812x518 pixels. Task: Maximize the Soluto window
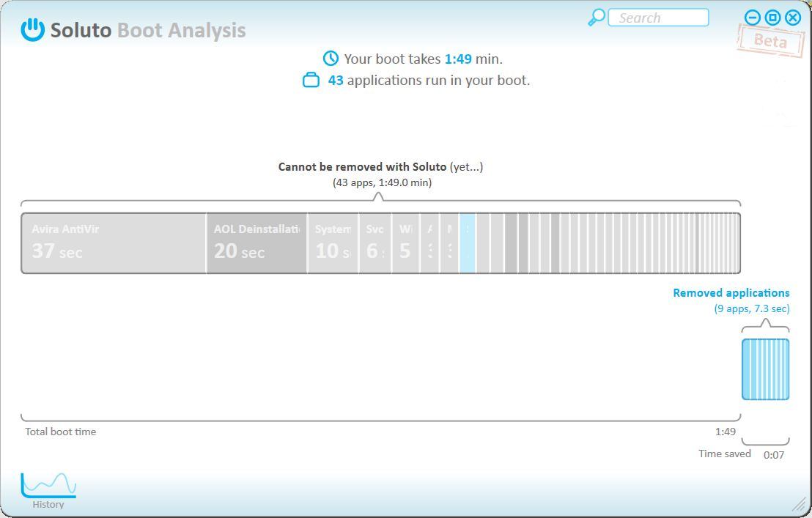coord(772,18)
